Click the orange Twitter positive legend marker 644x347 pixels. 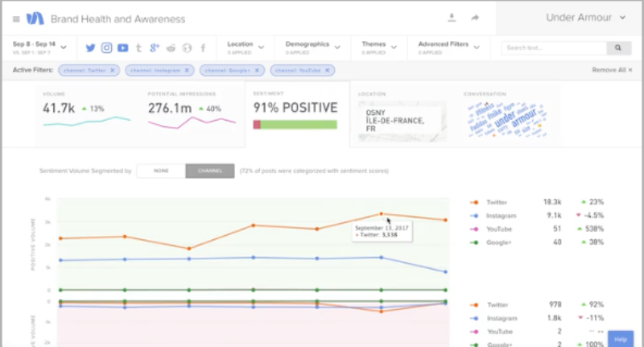474,202
